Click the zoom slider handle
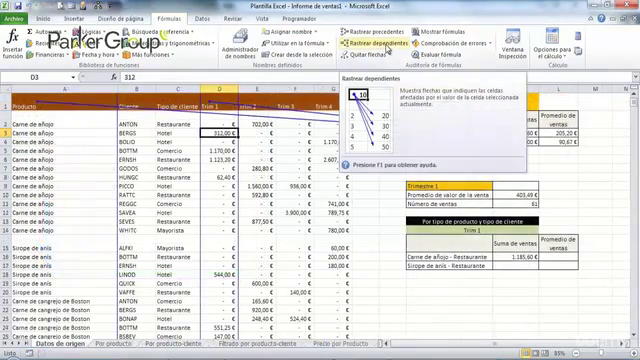The height and width of the screenshot is (360, 640). (601, 353)
